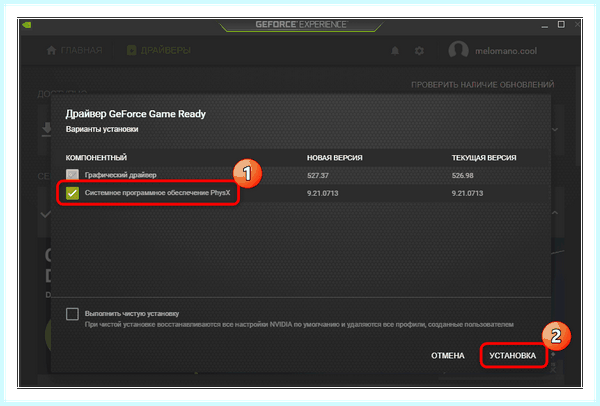
Task: Click the NVIDIA logo icon in title bar
Action: click(x=27, y=25)
